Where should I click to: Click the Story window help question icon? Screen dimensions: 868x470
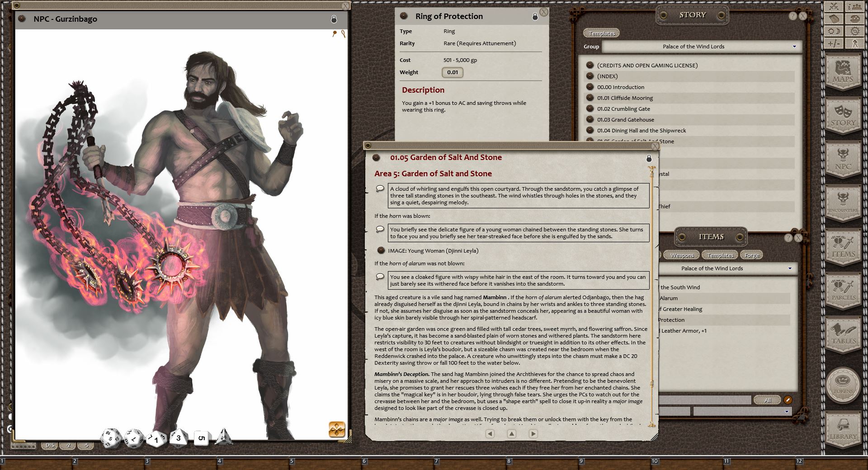[x=793, y=16]
